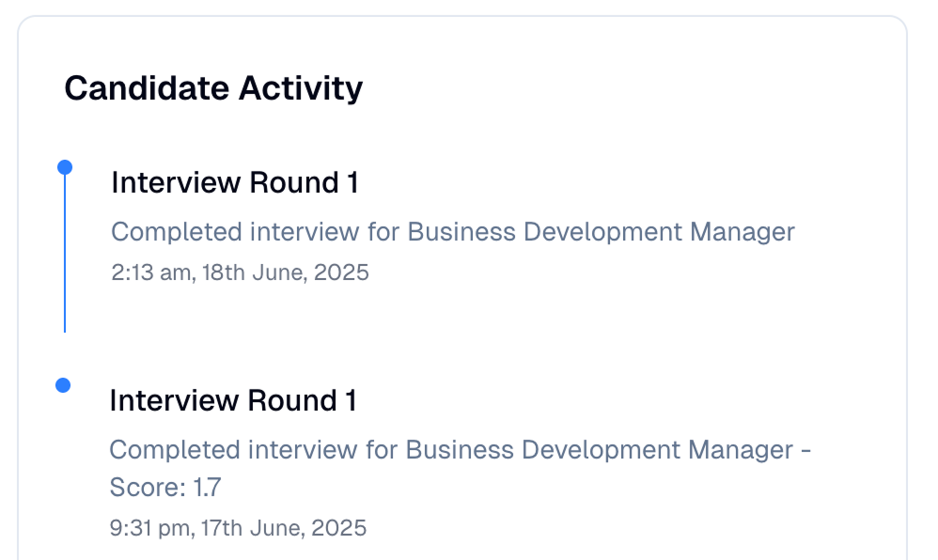Viewport: 938px width, 560px height.
Task: Click the trailing dash after Manager in the scored entry
Action: click(x=805, y=450)
